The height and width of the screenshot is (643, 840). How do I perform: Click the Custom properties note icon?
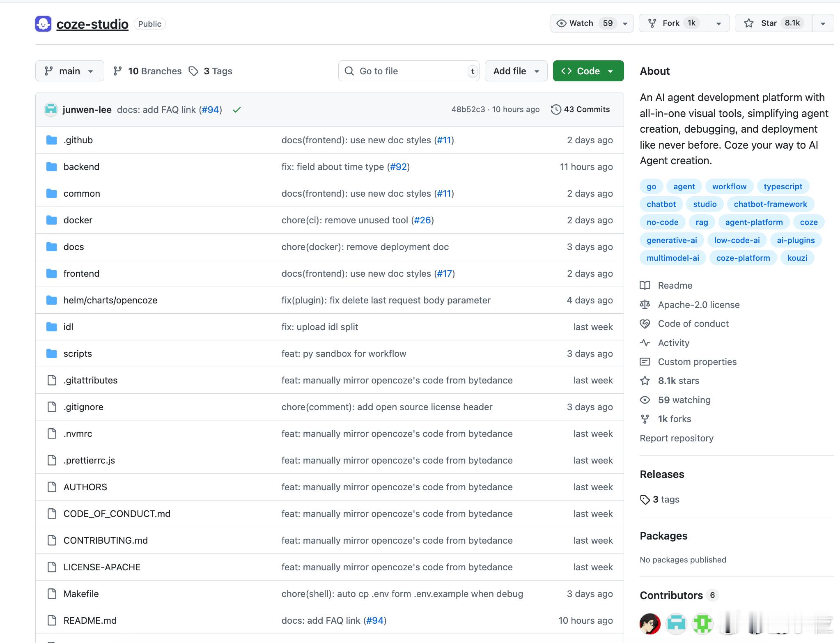(x=645, y=362)
